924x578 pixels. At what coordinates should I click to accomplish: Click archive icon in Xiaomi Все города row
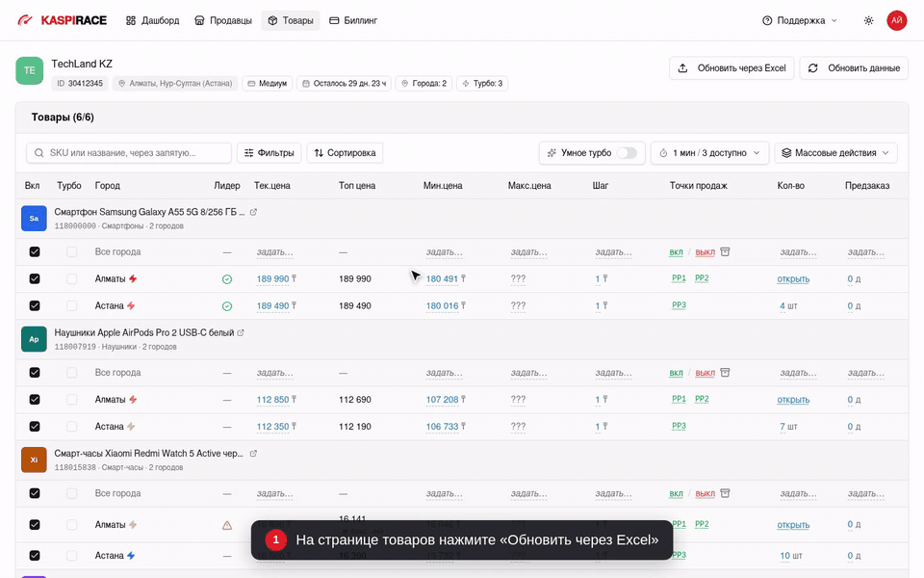pyautogui.click(x=726, y=493)
